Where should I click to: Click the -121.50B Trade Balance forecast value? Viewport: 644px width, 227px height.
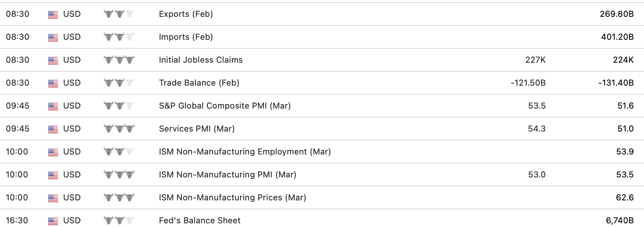[x=528, y=83]
